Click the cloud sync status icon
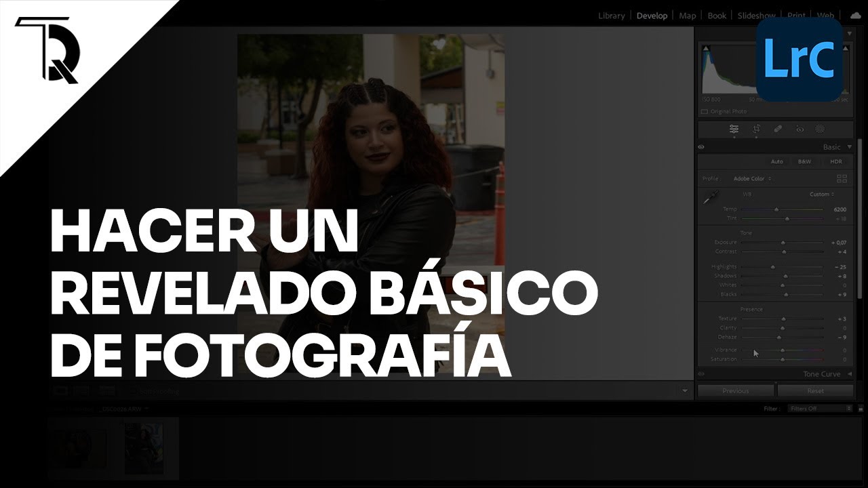This screenshot has width=868, height=488. click(x=855, y=15)
